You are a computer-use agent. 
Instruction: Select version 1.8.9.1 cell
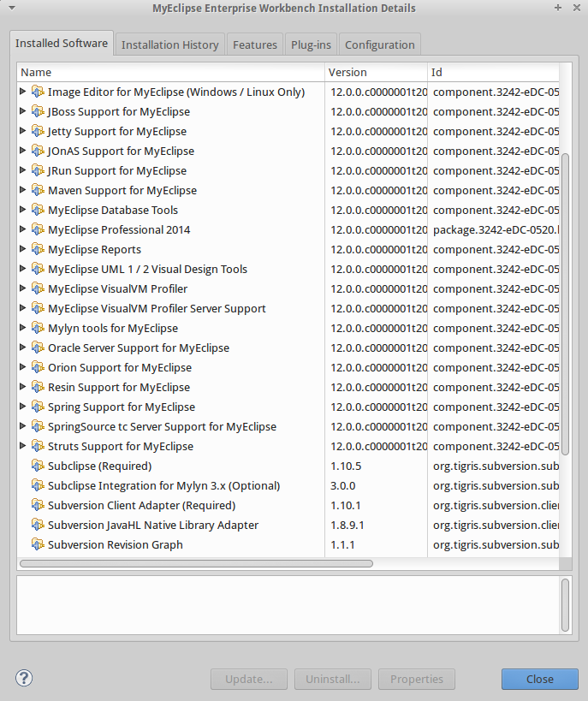[x=347, y=525]
